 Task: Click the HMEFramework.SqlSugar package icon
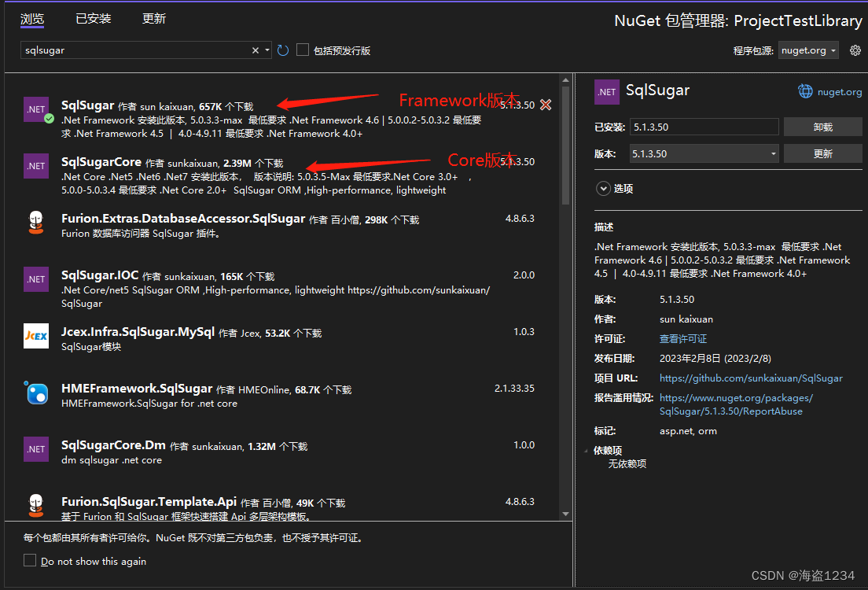pos(36,393)
